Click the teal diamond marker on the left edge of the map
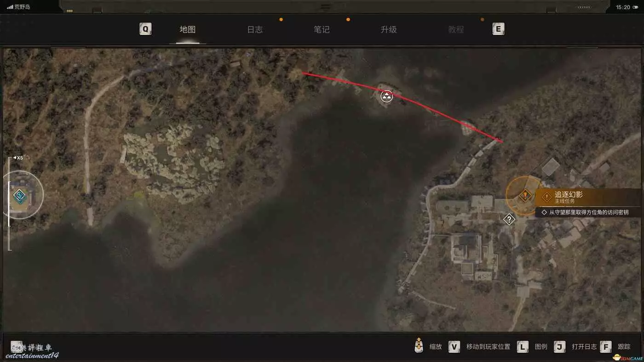The image size is (644, 362). tap(19, 196)
